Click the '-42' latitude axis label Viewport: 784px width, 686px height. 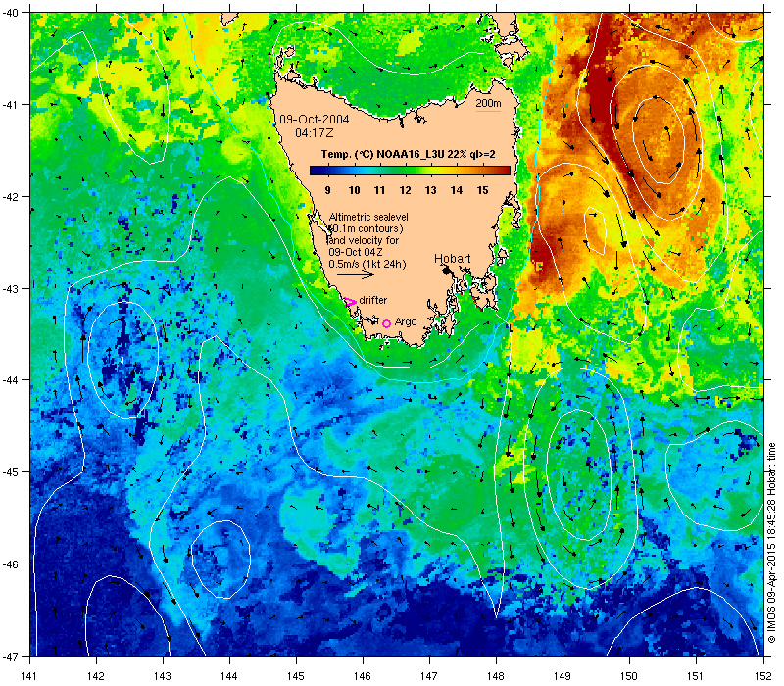click(9, 197)
